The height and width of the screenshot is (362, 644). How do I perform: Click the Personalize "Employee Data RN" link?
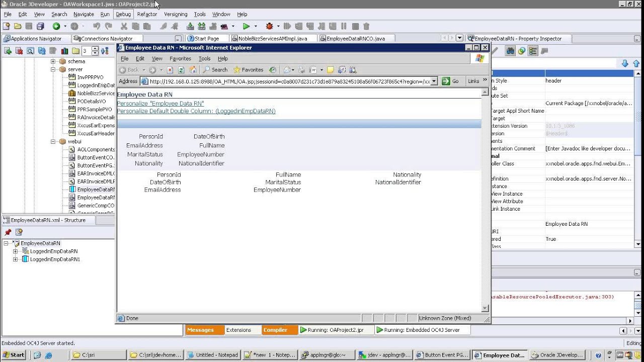160,104
